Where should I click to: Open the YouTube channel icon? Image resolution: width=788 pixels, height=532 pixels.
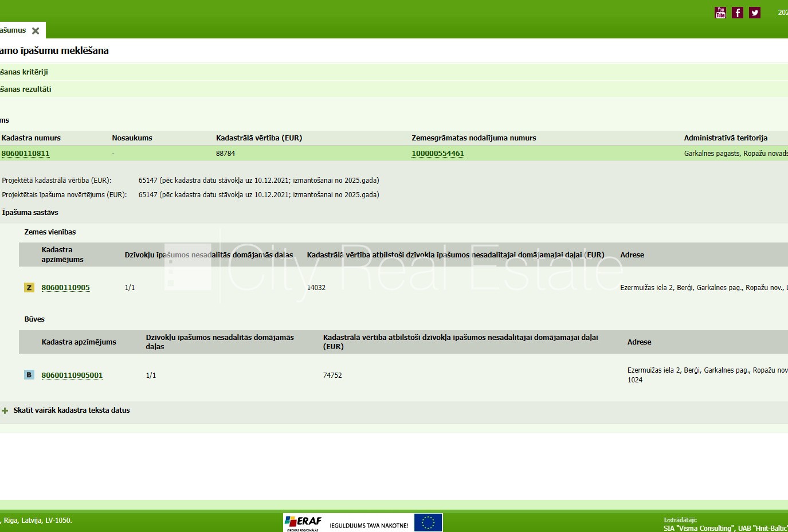click(720, 13)
